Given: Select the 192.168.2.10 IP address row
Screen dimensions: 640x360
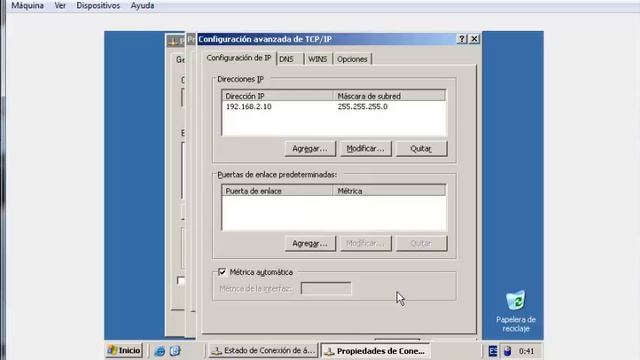Looking at the screenshot, I should click(x=333, y=107).
